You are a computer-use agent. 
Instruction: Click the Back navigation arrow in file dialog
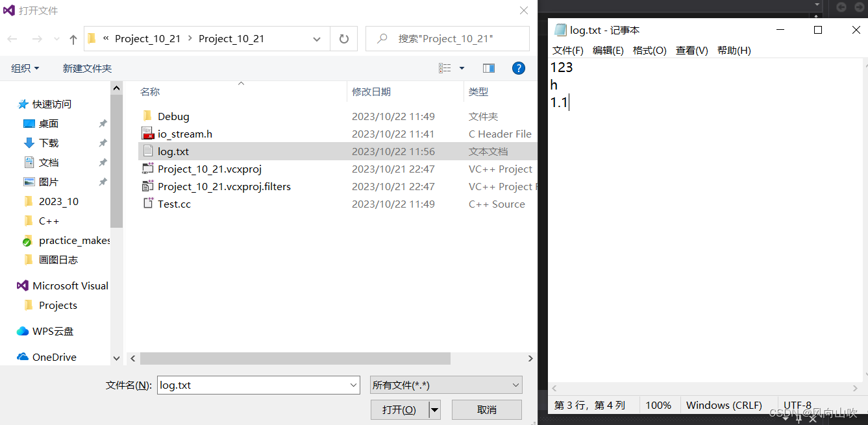[x=12, y=39]
